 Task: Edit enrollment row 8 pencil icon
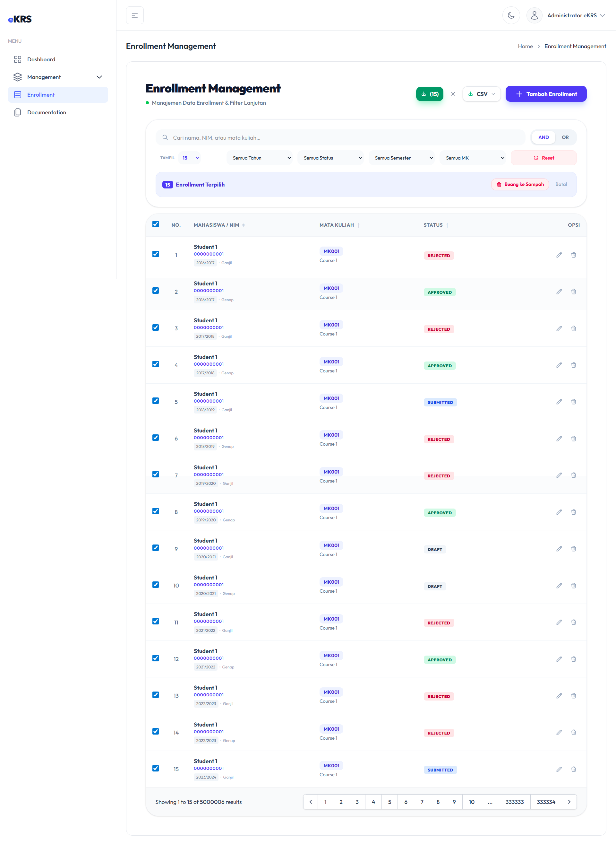(x=559, y=512)
